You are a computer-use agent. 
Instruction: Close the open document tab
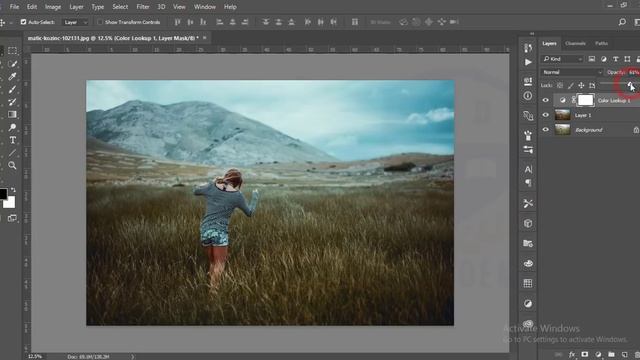click(204, 38)
